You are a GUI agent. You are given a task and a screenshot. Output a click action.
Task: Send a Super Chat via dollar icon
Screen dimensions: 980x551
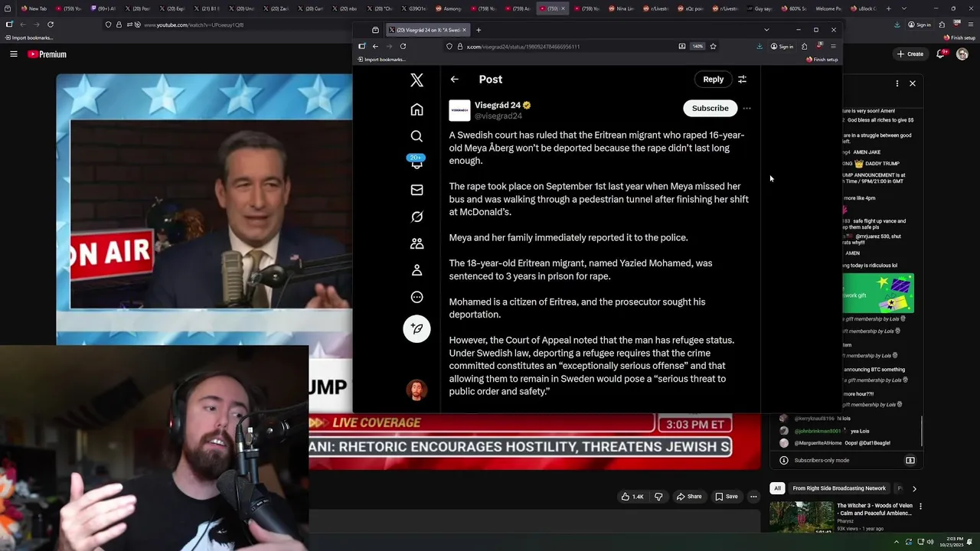coord(910,461)
